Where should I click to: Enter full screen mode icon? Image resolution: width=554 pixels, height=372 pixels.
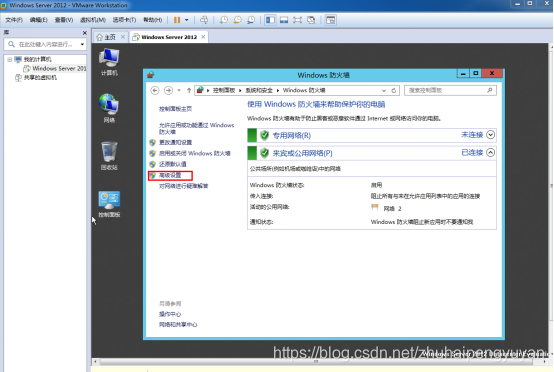pos(297,20)
